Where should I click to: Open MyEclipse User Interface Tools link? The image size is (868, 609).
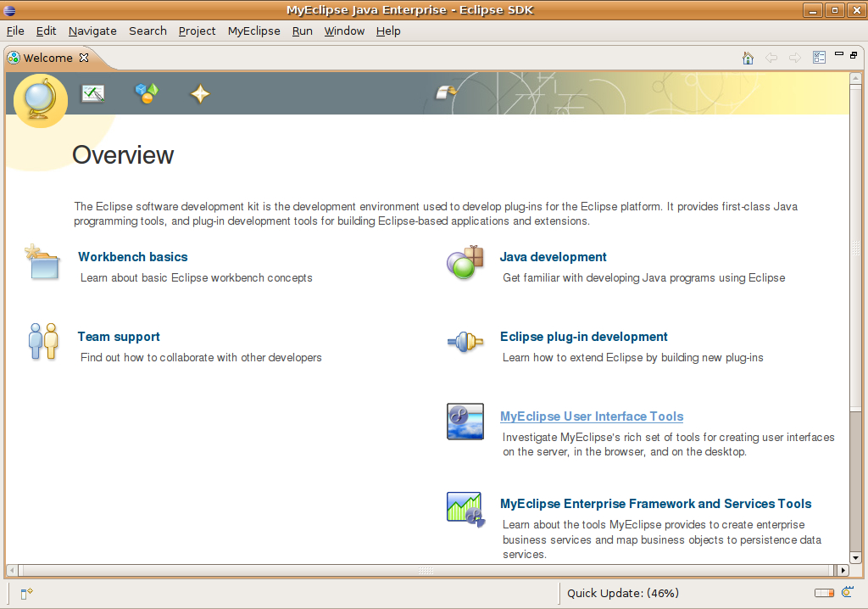(x=592, y=416)
